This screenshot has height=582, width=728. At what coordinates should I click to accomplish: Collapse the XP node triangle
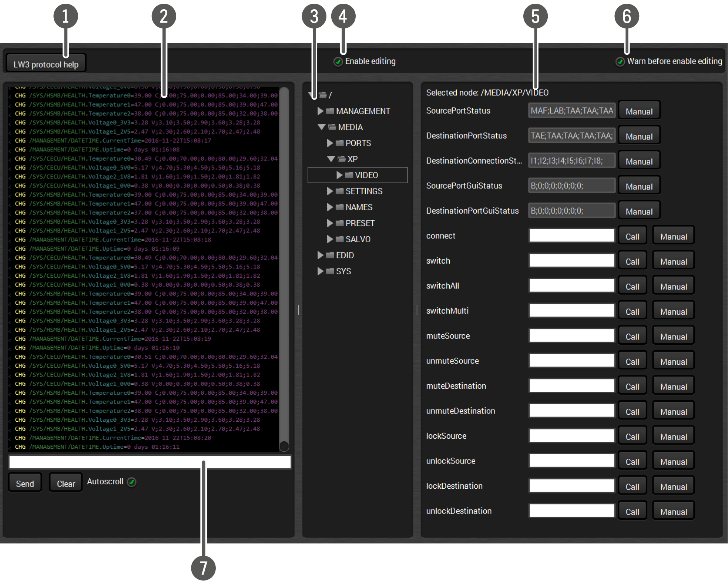331,159
